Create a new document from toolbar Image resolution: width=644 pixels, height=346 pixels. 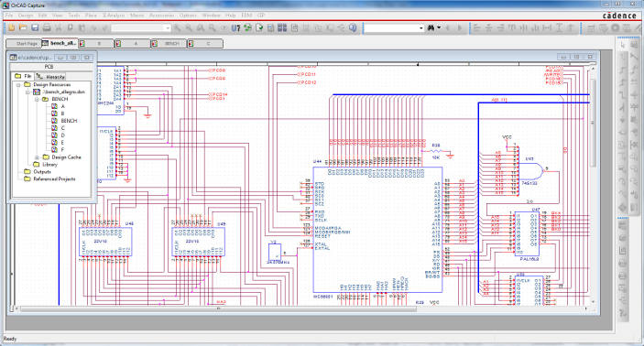[x=12, y=27]
